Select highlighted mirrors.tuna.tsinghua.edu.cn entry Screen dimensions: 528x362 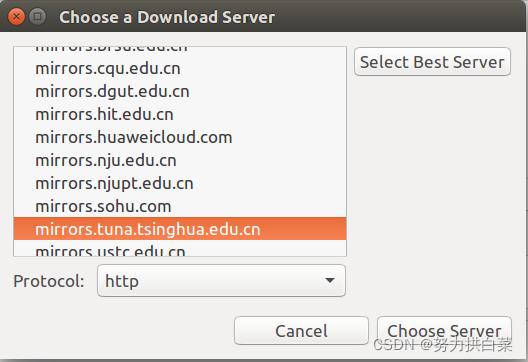coord(180,229)
